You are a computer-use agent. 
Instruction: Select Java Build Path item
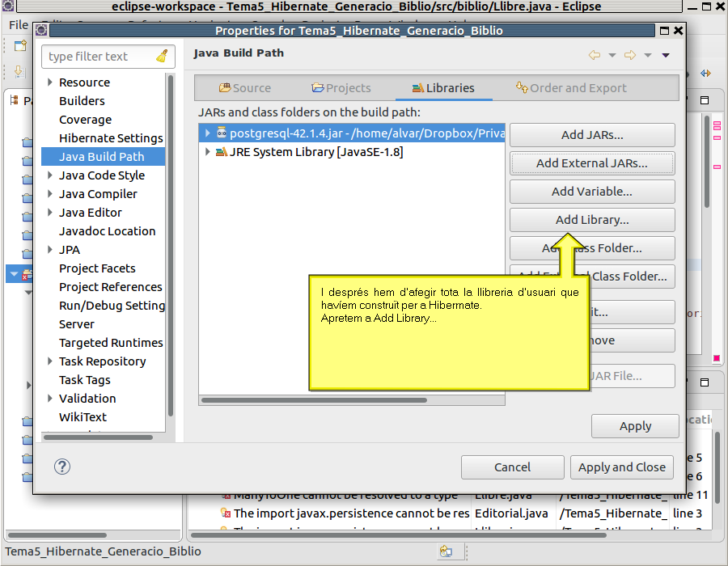click(x=103, y=156)
